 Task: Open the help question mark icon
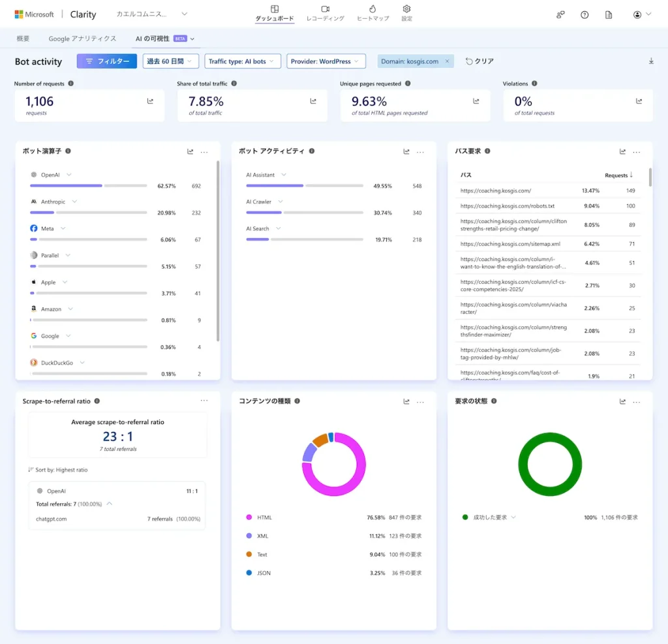pos(584,14)
